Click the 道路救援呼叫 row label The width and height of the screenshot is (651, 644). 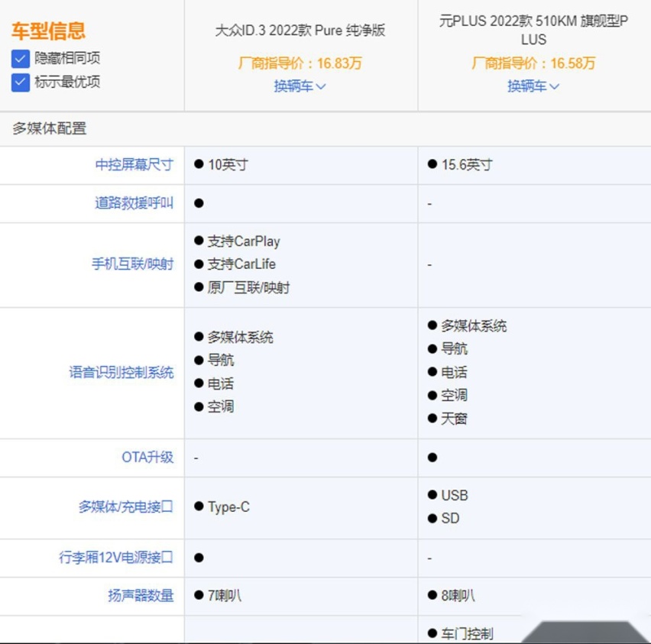coord(134,203)
